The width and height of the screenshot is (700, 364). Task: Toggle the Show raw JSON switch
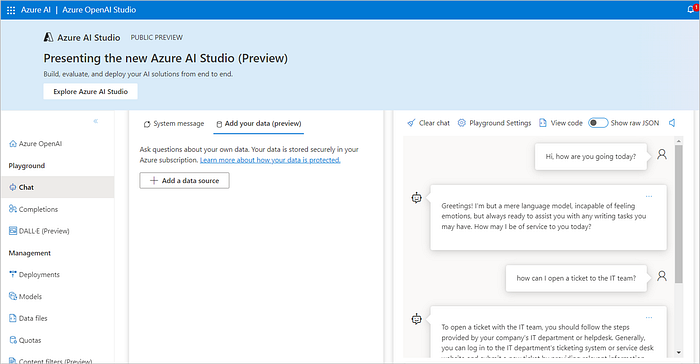click(598, 123)
